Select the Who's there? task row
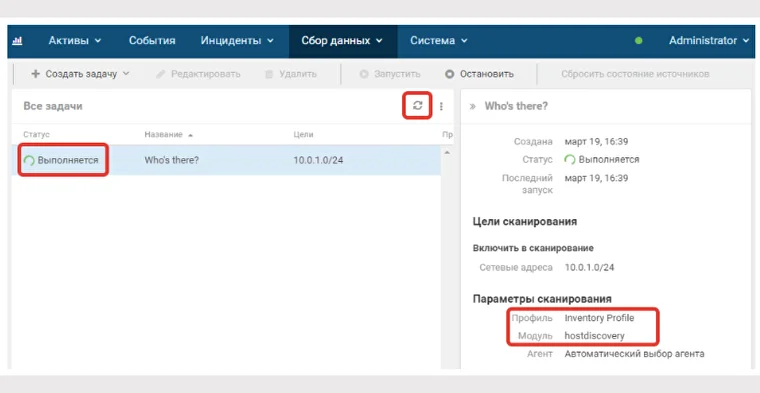Viewport: 760px width, 393px height. (x=226, y=160)
